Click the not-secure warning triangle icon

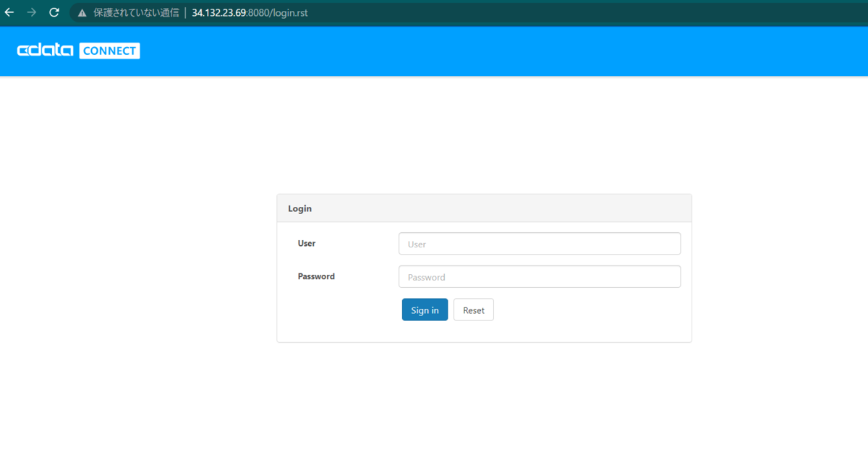pos(82,13)
